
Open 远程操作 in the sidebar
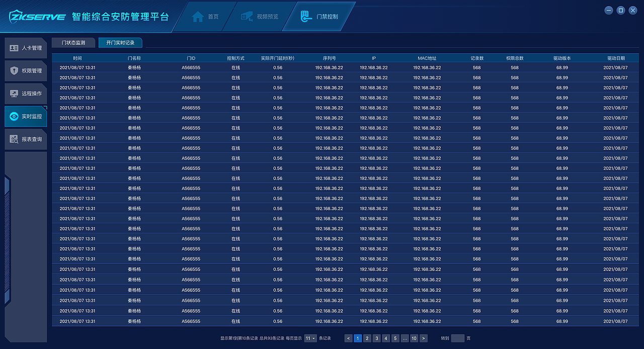coord(26,93)
